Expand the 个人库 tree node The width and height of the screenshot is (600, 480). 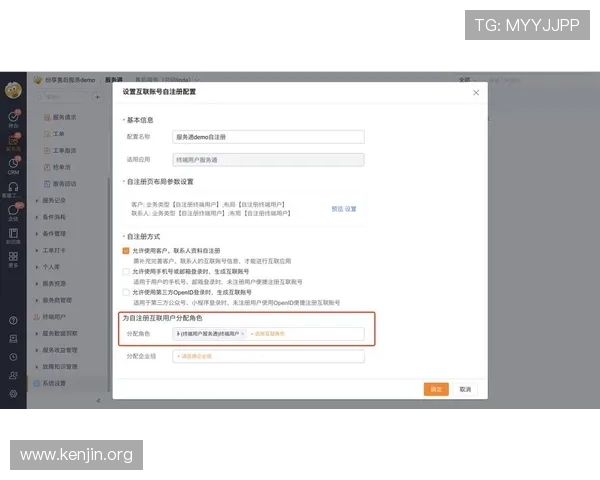coord(37,267)
